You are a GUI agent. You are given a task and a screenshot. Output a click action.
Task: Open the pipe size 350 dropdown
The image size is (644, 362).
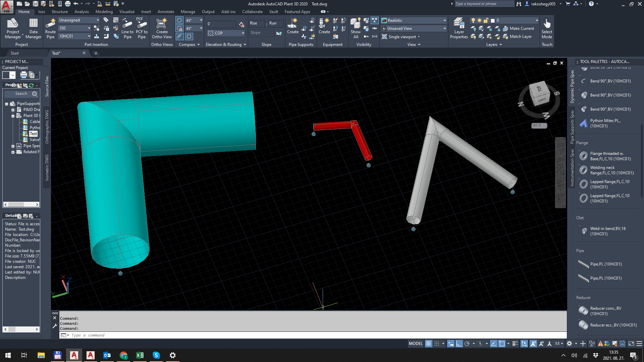coord(89,28)
